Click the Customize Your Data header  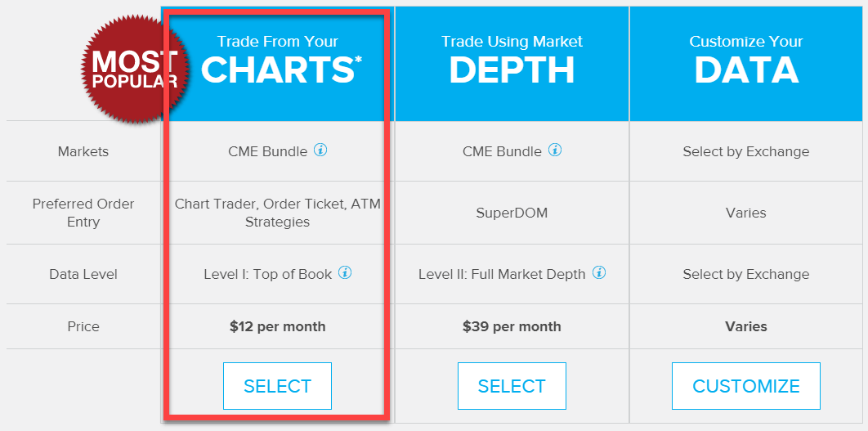(746, 63)
